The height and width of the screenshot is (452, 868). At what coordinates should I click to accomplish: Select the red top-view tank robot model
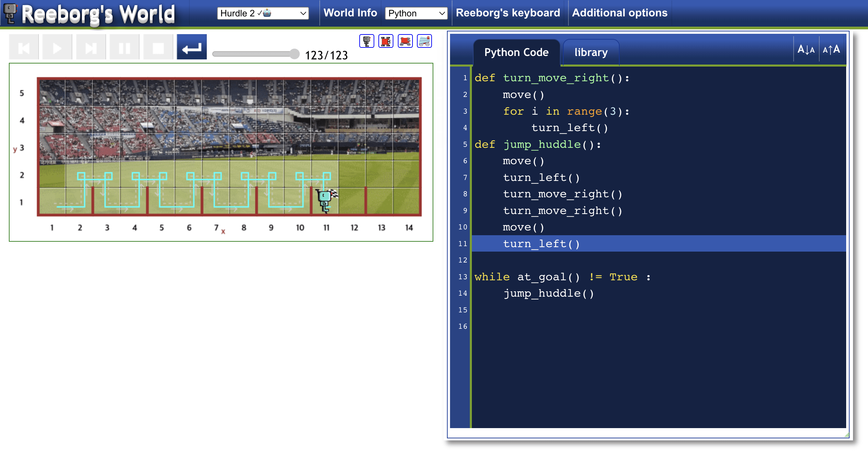[386, 41]
